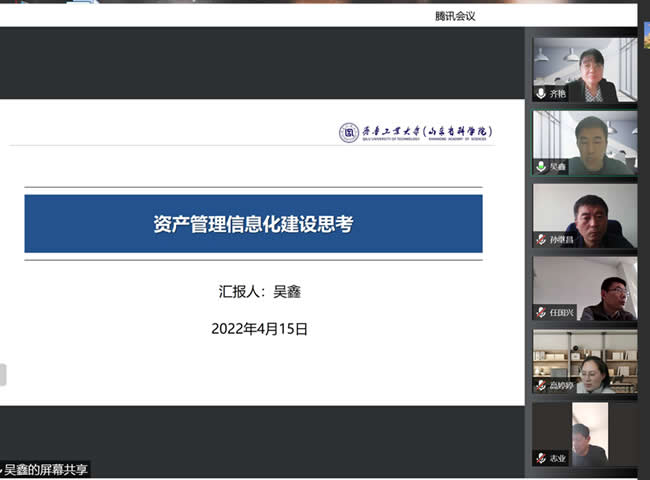Click the 2022年4月15日 date on the slide
Viewport: 650px width, 480px height.
click(x=259, y=328)
